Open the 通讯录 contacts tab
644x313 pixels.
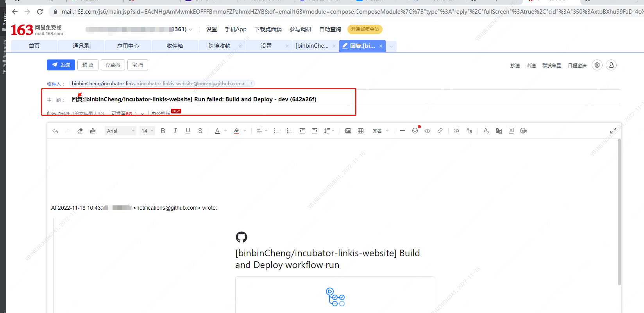click(81, 46)
